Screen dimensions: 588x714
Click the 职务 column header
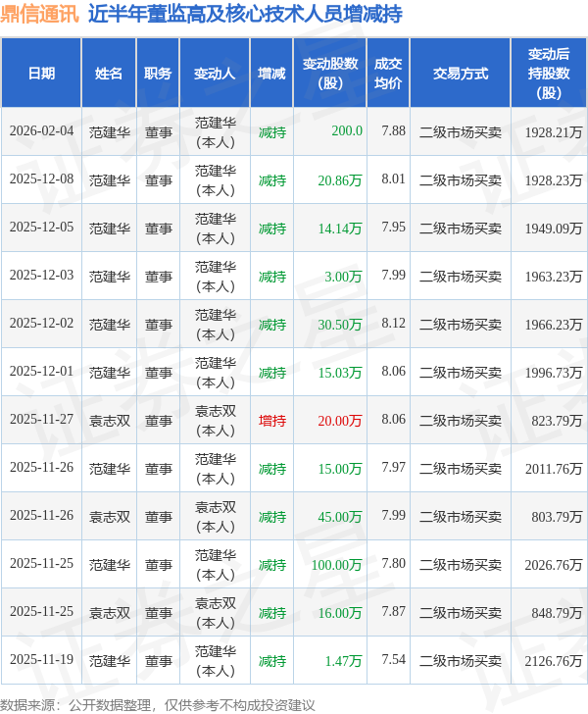pos(158,74)
